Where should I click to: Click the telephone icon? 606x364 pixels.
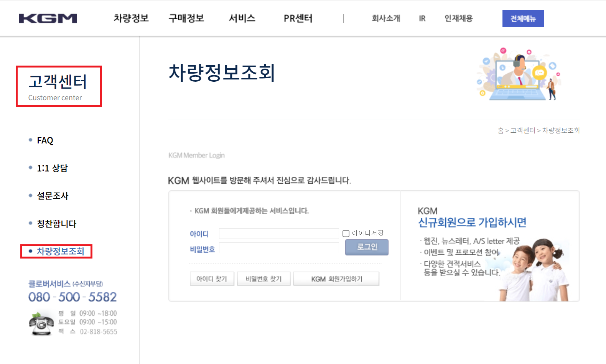click(x=41, y=324)
